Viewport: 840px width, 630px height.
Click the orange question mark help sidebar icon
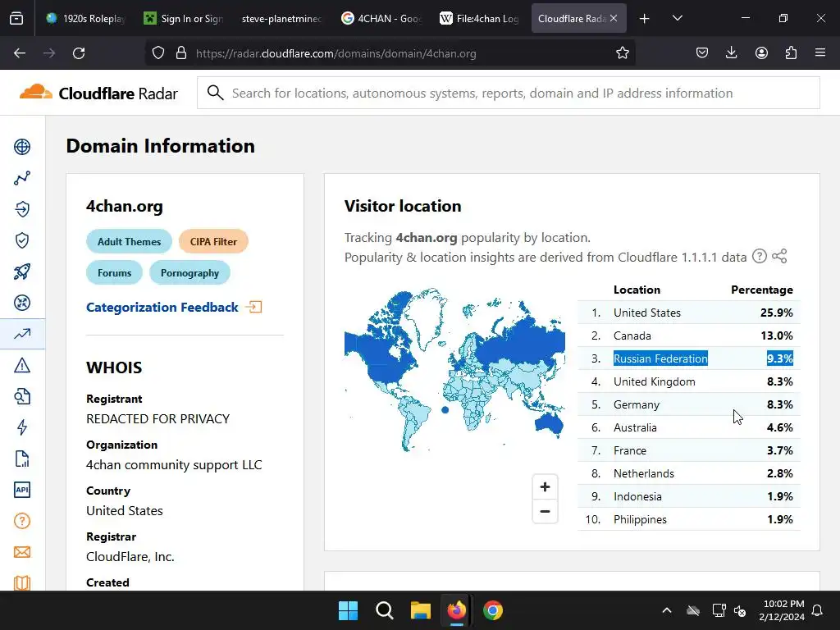22,521
